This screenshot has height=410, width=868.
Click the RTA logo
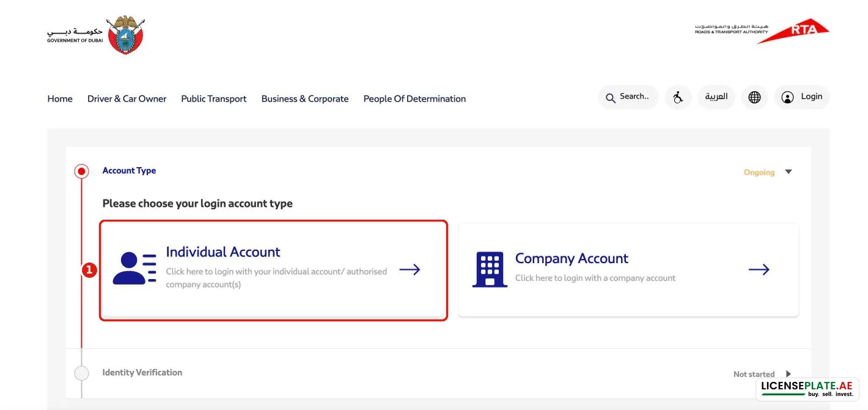(762, 31)
